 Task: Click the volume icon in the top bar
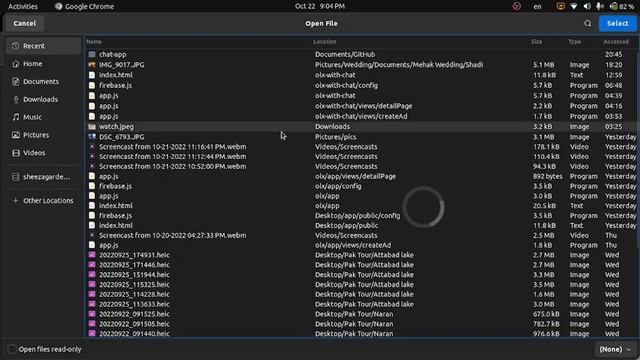[x=587, y=6]
